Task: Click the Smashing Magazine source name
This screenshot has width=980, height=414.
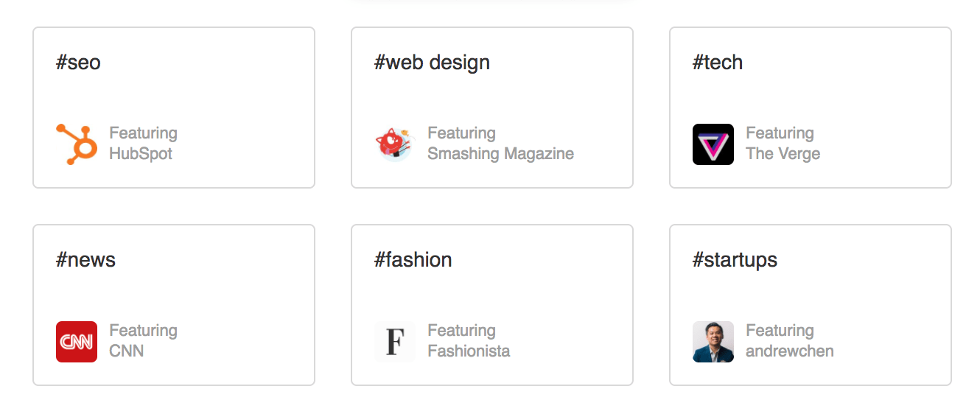Action: (x=500, y=154)
